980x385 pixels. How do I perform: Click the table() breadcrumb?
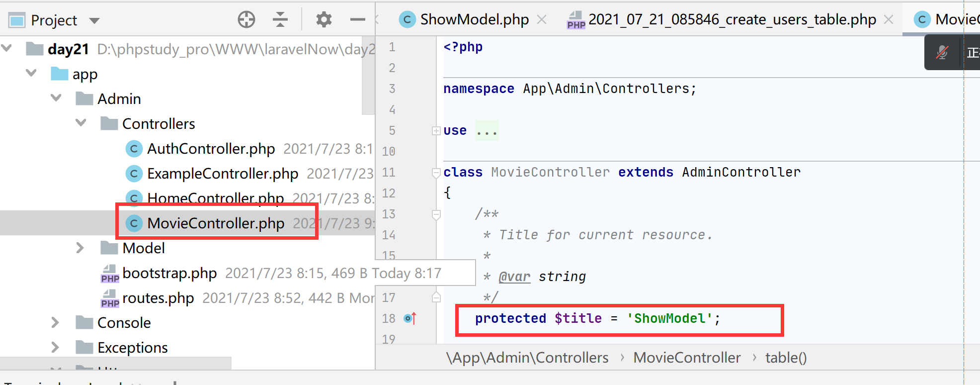tap(786, 358)
